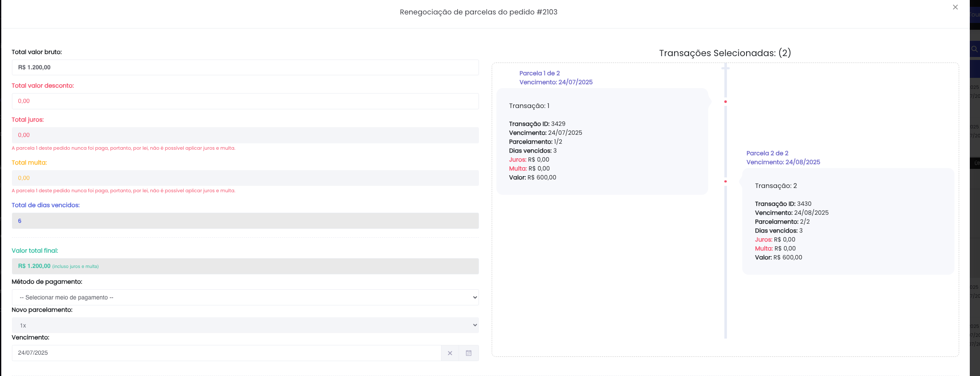
Task: Click the Parcela 2 de 2 heading
Action: (x=767, y=153)
